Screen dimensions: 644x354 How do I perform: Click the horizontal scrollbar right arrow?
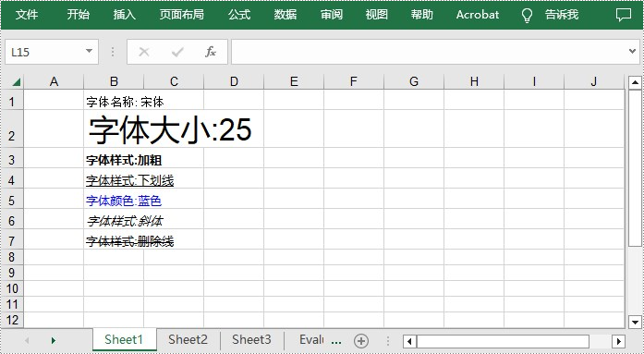tap(618, 341)
